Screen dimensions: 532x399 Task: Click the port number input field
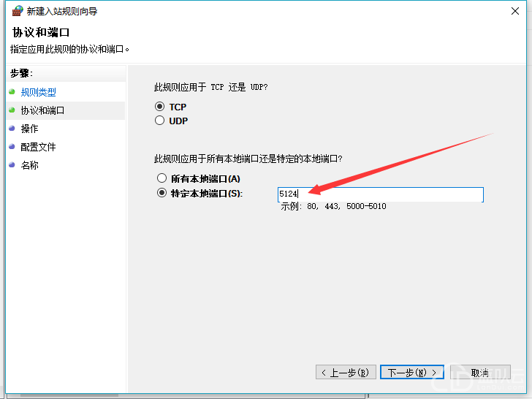pos(380,194)
